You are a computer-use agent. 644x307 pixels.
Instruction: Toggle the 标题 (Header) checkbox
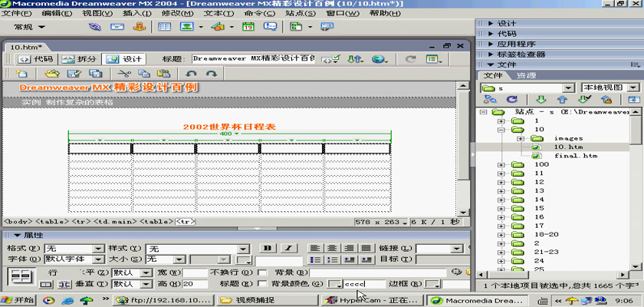(261, 283)
